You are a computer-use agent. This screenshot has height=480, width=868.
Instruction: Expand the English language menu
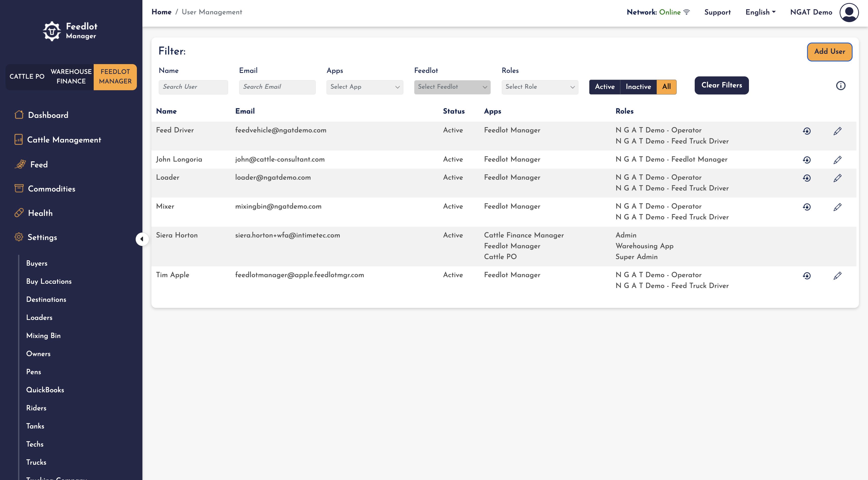[x=760, y=12]
